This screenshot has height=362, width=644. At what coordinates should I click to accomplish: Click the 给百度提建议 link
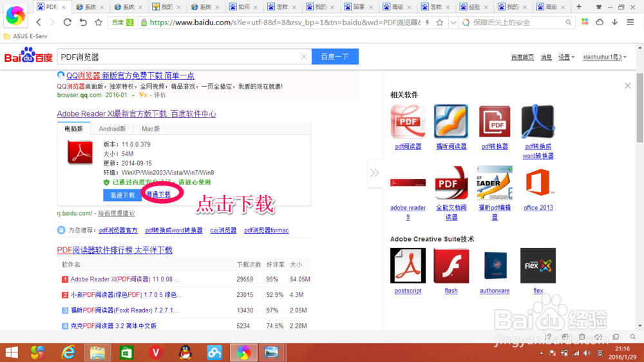116,213
